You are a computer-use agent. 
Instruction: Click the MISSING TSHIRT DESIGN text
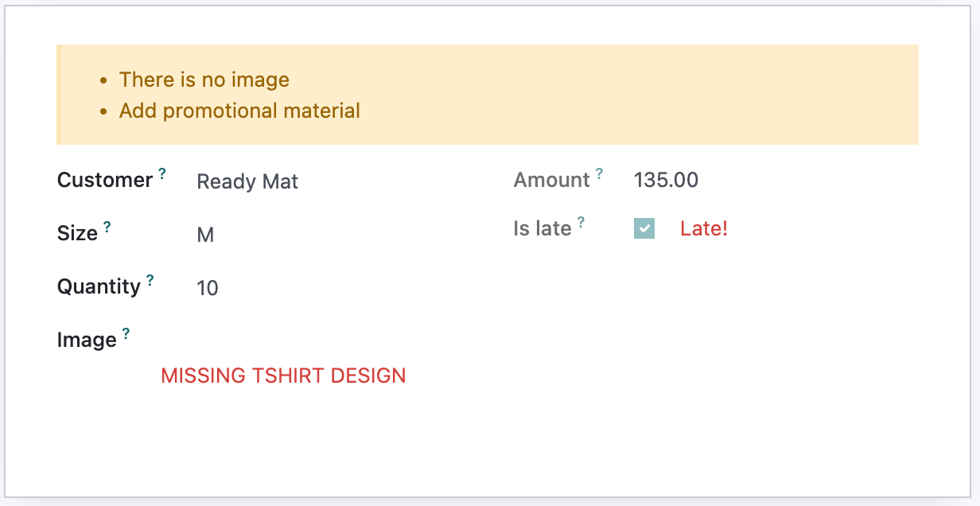(283, 376)
